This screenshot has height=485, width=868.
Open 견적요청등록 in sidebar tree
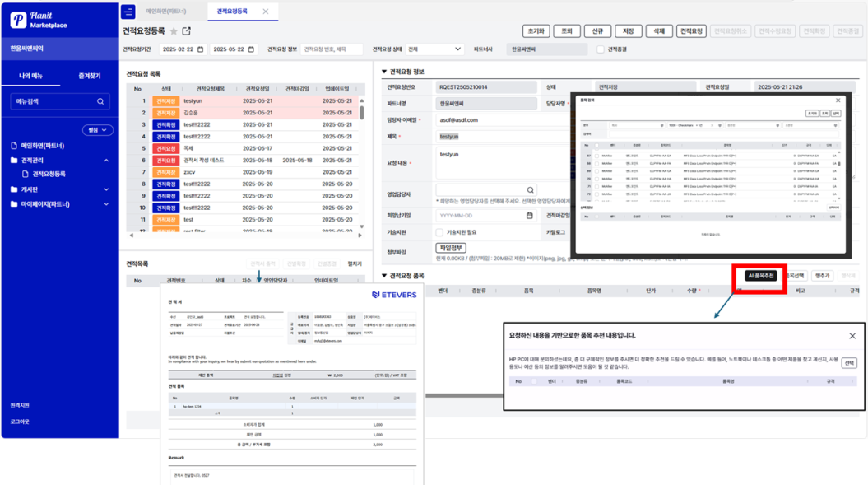(49, 174)
